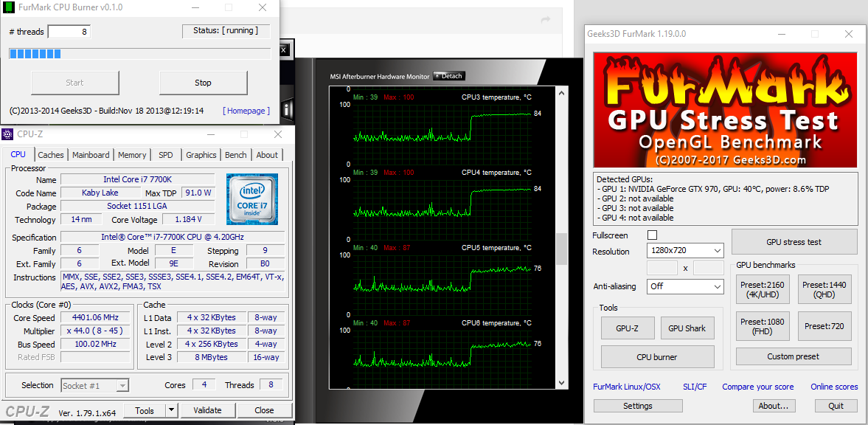This screenshot has height=425, width=868.
Task: Open the SPD tab
Action: (165, 155)
